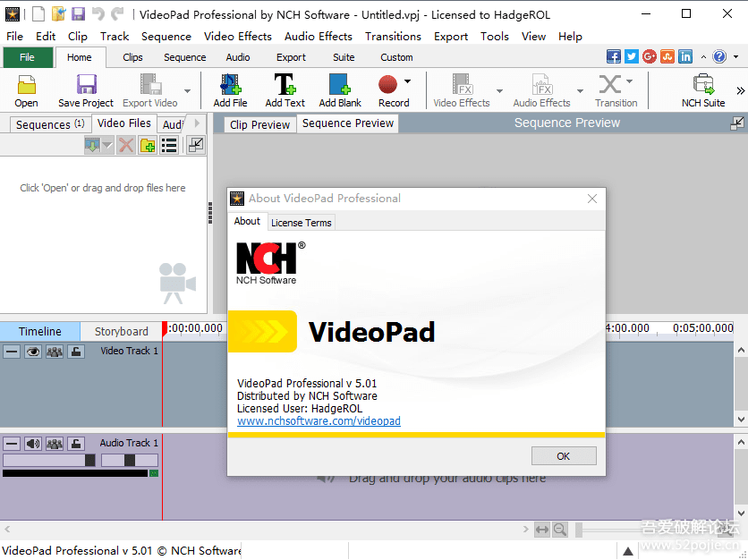Image resolution: width=748 pixels, height=560 pixels.
Task: Click the redo arrow in title bar
Action: [117, 14]
